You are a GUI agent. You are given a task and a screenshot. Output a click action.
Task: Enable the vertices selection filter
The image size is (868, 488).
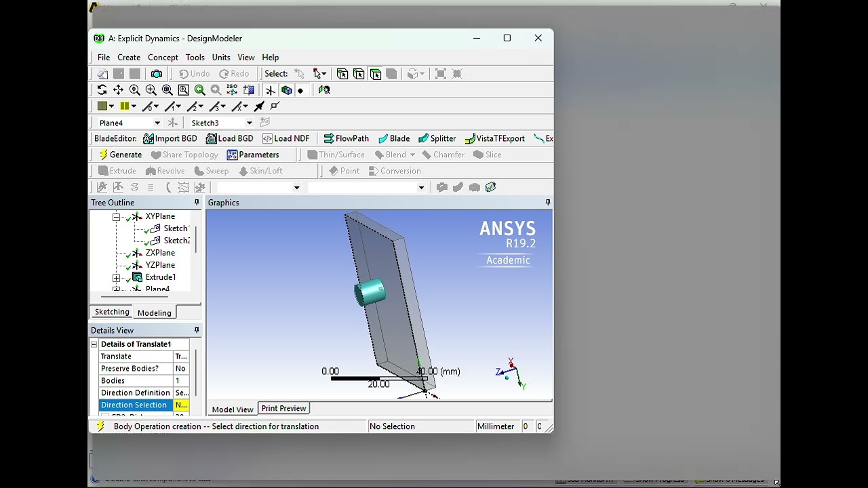pos(342,74)
